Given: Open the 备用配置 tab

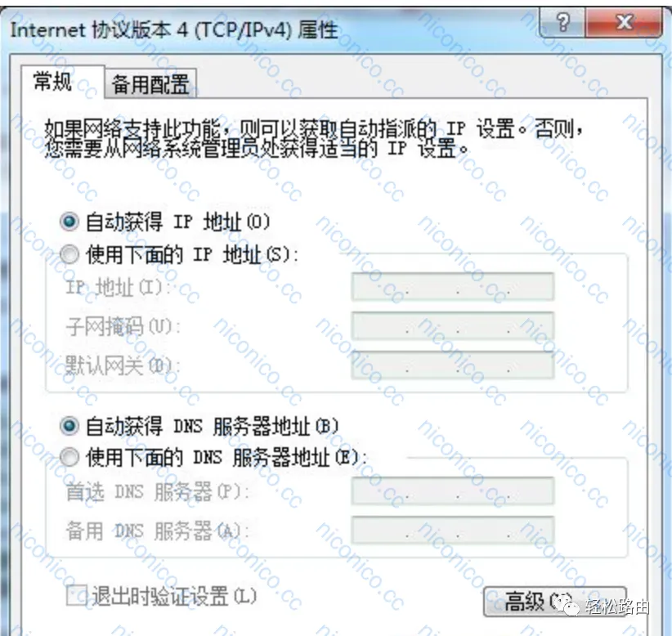Looking at the screenshot, I should pyautogui.click(x=150, y=83).
